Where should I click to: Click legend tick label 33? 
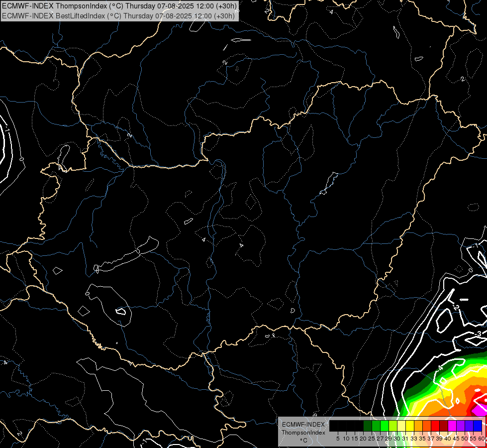pyautogui.click(x=414, y=439)
